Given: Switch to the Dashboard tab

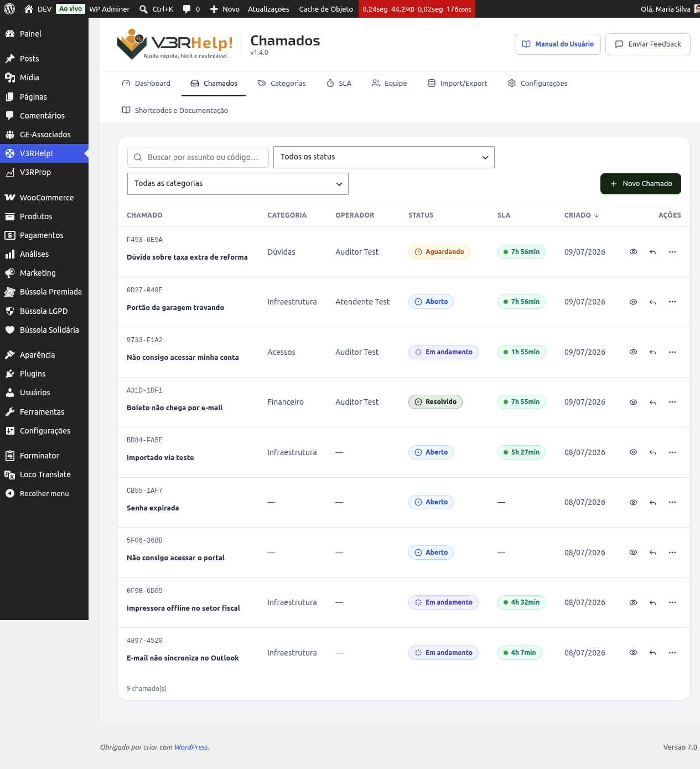Looking at the screenshot, I should point(146,83).
